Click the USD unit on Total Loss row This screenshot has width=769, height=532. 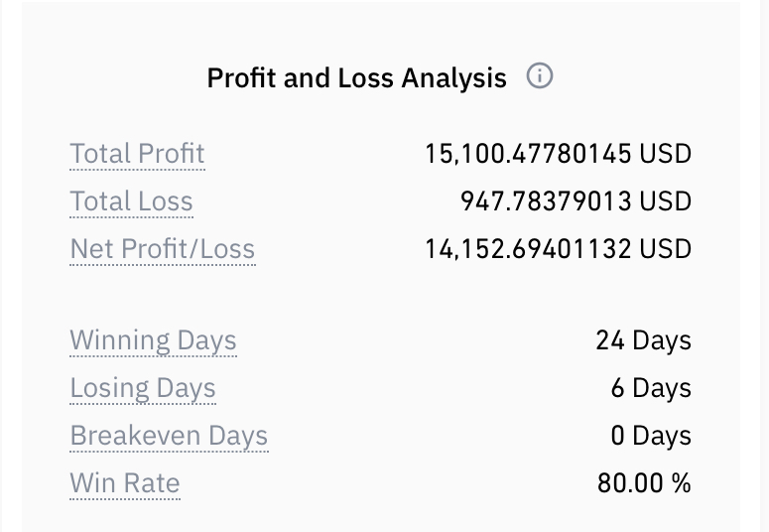coord(666,201)
